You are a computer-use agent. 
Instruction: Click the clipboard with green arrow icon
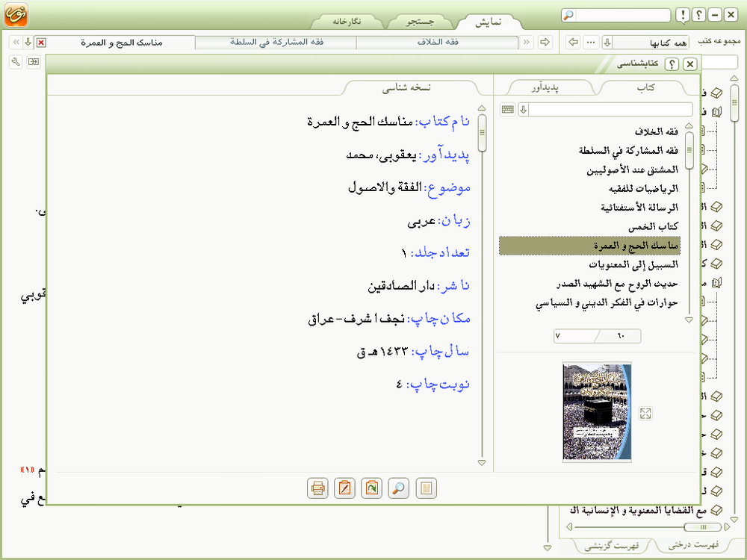point(371,488)
